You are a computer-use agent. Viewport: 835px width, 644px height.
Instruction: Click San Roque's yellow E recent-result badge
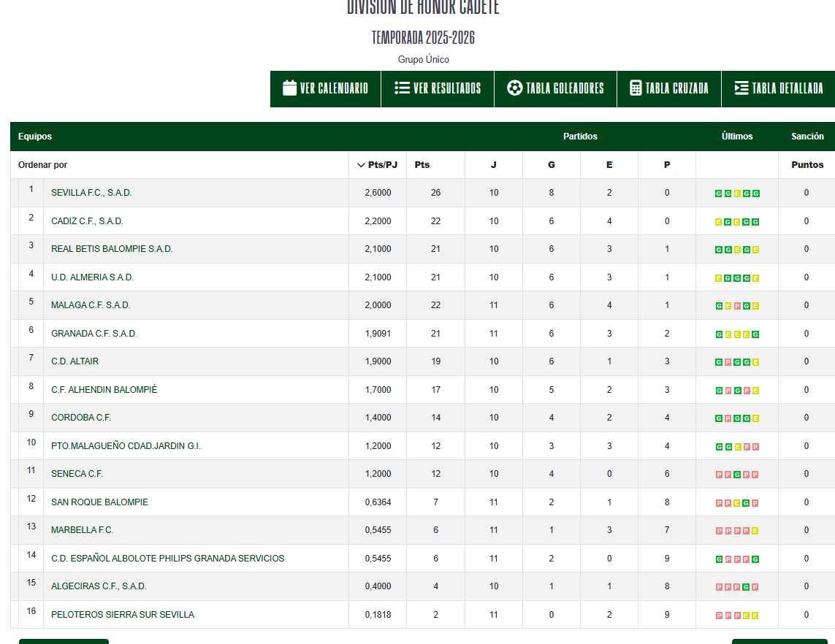(737, 503)
